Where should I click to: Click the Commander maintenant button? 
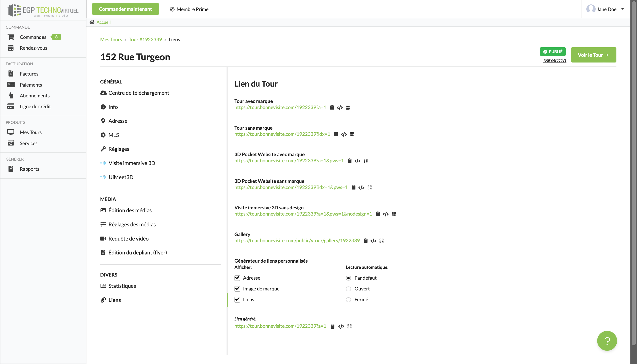coord(125,9)
